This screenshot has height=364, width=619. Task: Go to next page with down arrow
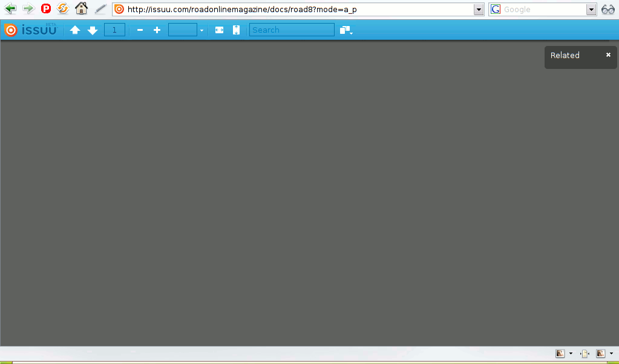[93, 30]
